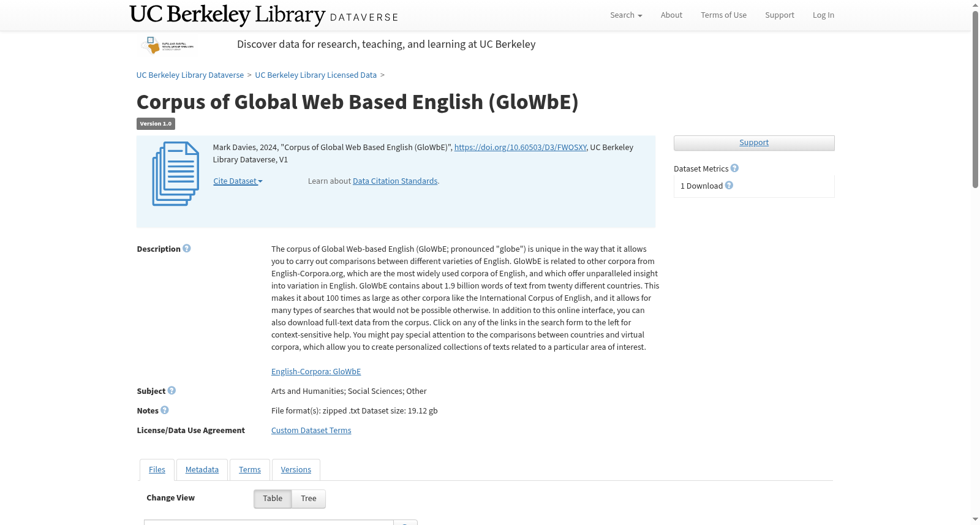Open the Search dropdown menu
The height and width of the screenshot is (525, 980).
coord(626,15)
